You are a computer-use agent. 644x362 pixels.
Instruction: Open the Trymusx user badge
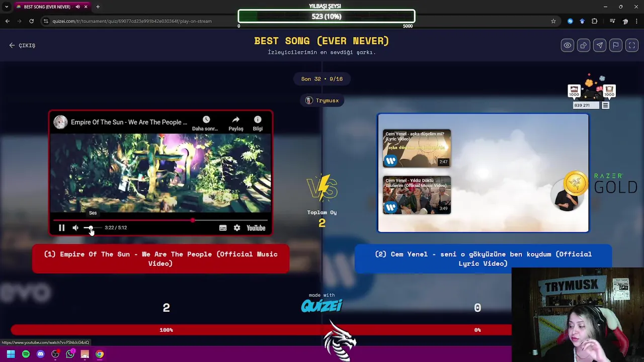(322, 101)
